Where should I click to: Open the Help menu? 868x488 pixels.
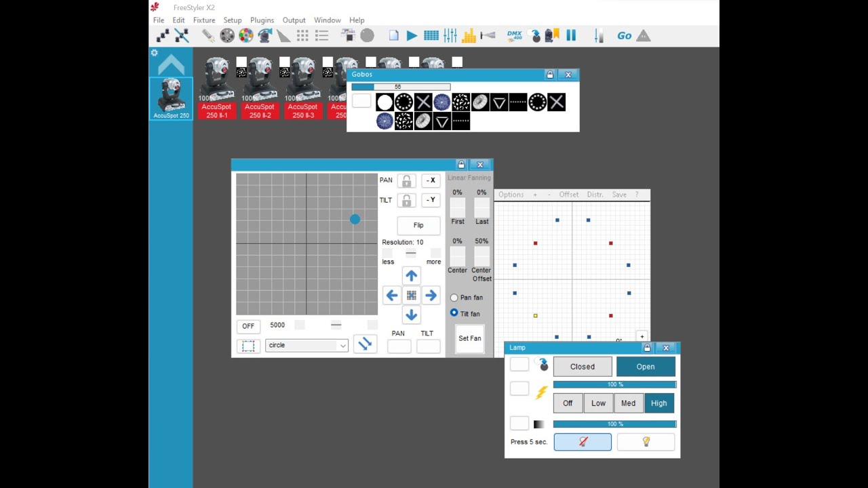357,20
